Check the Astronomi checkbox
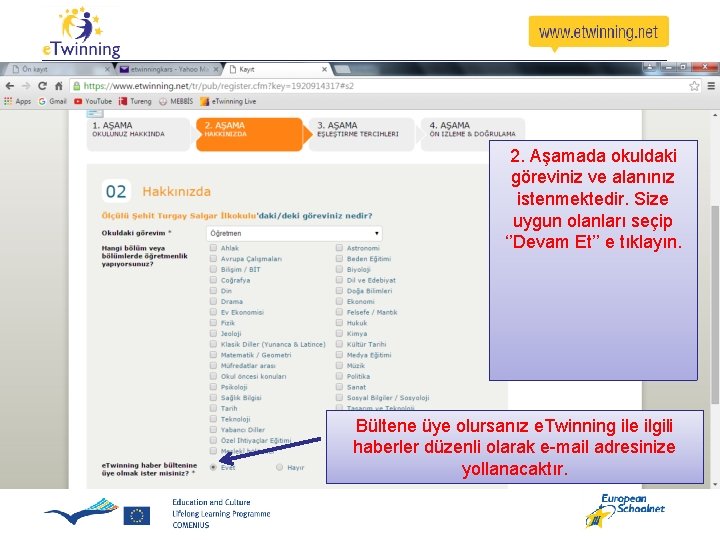This screenshot has height=540, width=720. (339, 248)
